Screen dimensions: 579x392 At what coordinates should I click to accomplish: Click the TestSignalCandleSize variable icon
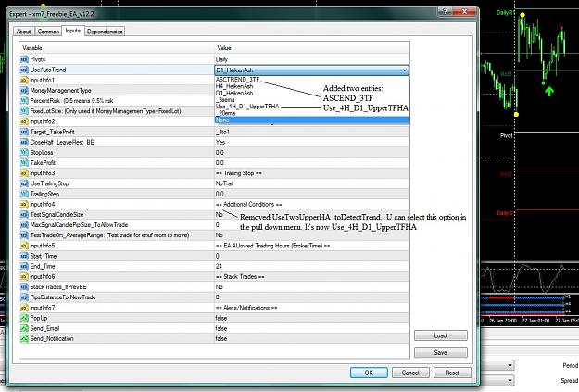[24, 215]
